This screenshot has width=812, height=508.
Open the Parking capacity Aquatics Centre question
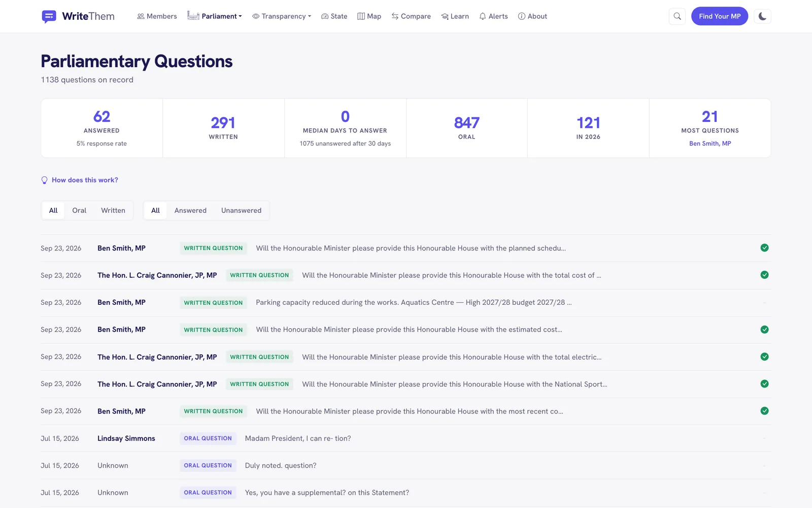point(414,302)
